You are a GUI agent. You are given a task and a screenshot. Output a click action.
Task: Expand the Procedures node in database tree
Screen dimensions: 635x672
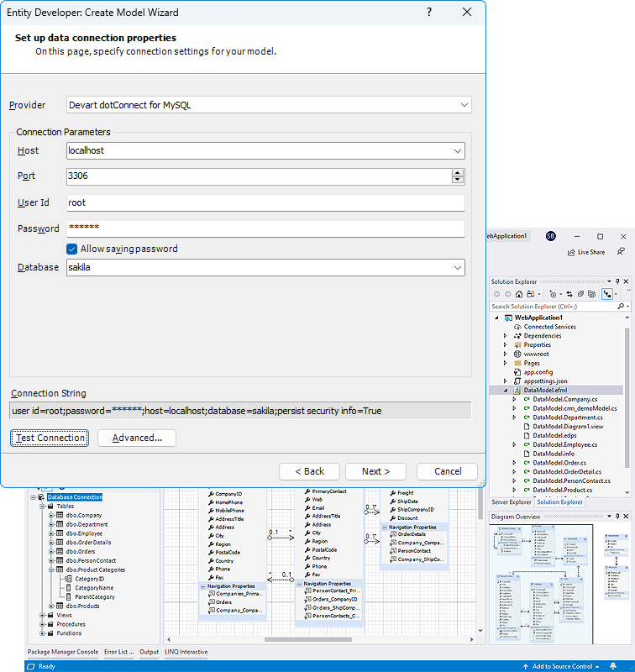pyautogui.click(x=43, y=624)
